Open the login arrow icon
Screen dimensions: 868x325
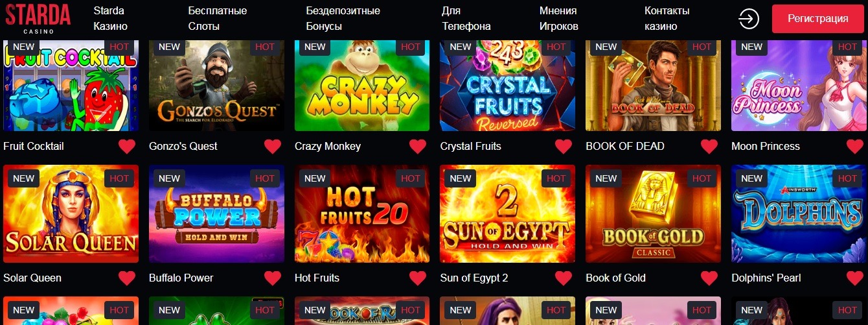tap(749, 19)
